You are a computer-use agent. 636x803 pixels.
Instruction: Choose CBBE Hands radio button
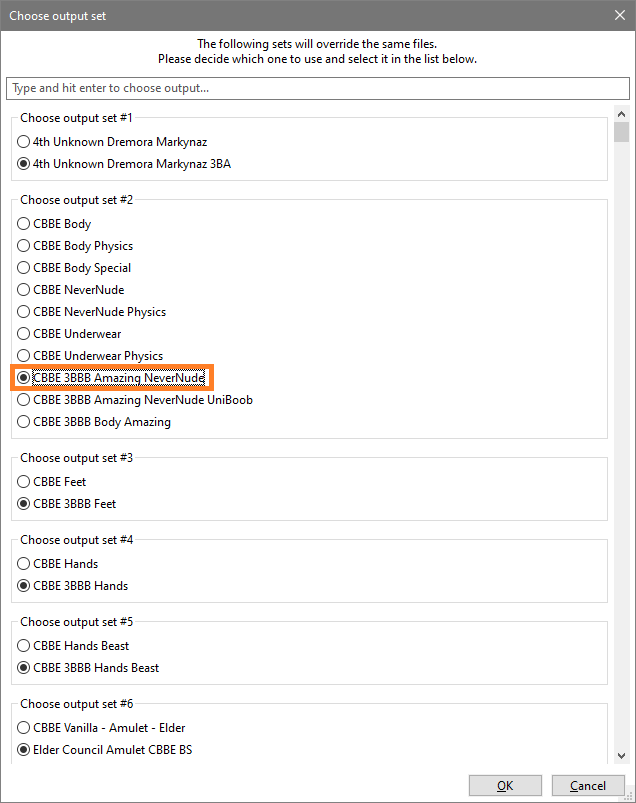(x=58, y=564)
